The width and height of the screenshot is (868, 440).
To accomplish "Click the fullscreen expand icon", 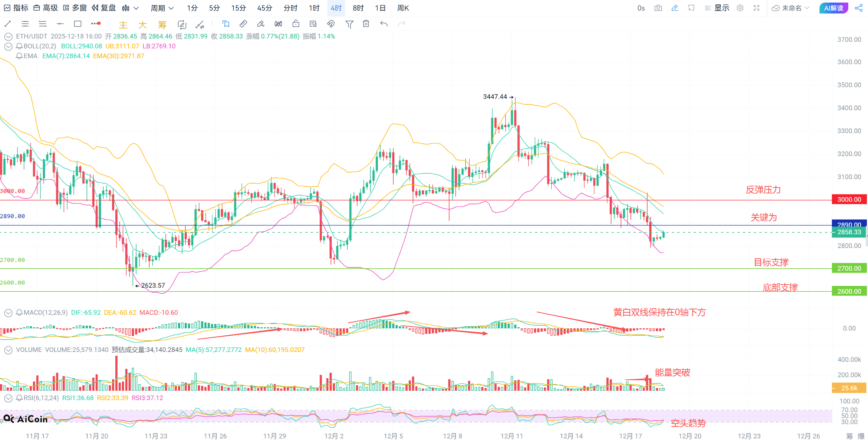I will coord(756,8).
